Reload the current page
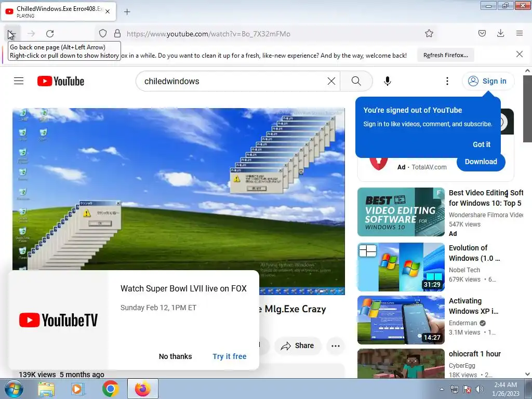 [x=50, y=34]
